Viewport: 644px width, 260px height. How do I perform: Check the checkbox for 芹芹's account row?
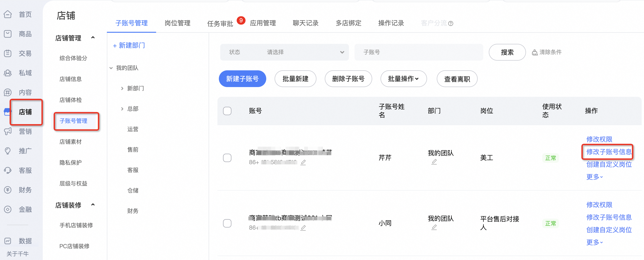pyautogui.click(x=227, y=158)
